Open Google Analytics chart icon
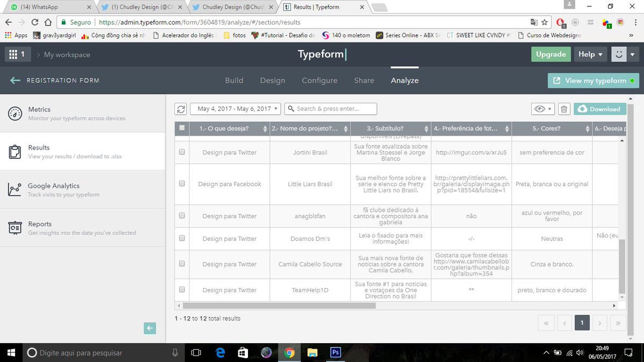 click(14, 190)
